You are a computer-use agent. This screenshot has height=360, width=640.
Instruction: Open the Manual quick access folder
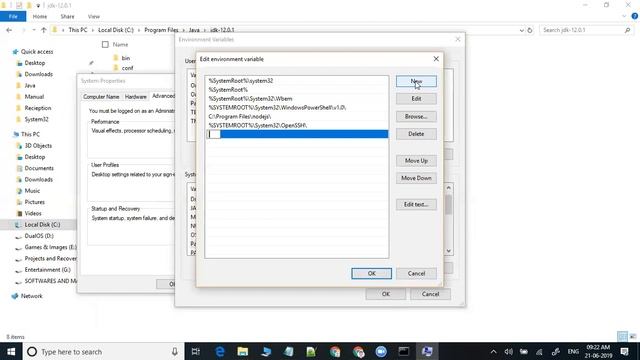tap(34, 97)
